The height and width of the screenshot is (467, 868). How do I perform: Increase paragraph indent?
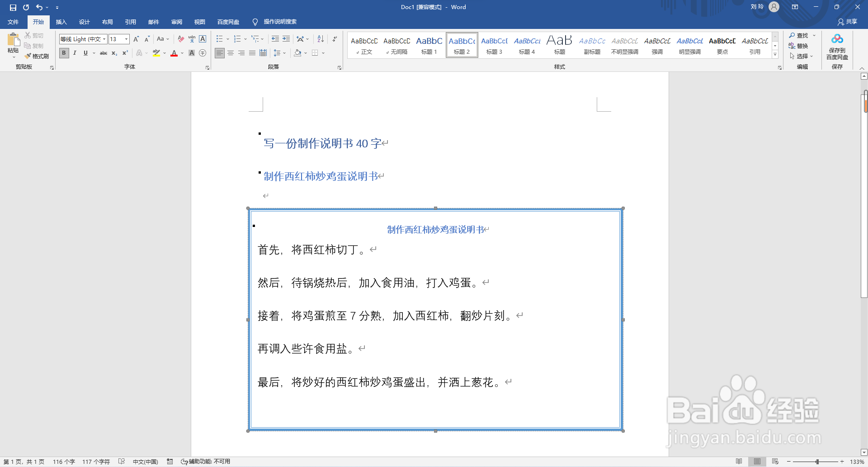pyautogui.click(x=286, y=39)
